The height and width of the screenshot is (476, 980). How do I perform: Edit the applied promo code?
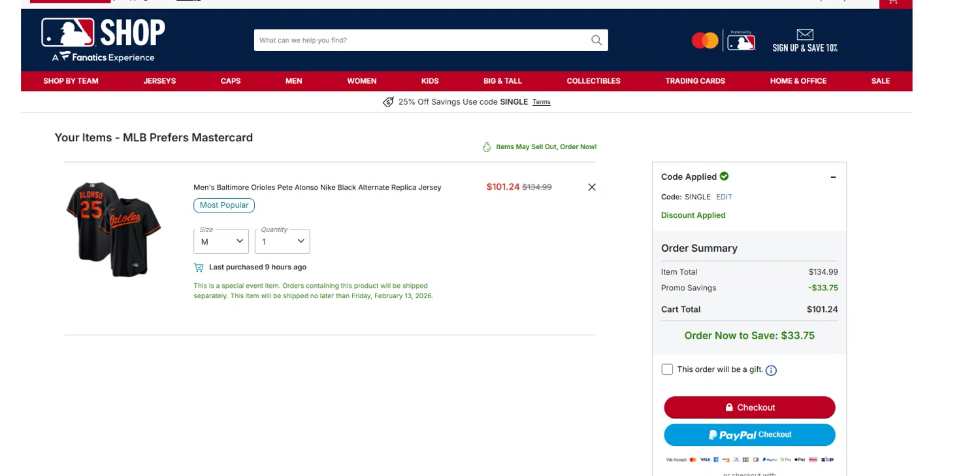point(724,197)
